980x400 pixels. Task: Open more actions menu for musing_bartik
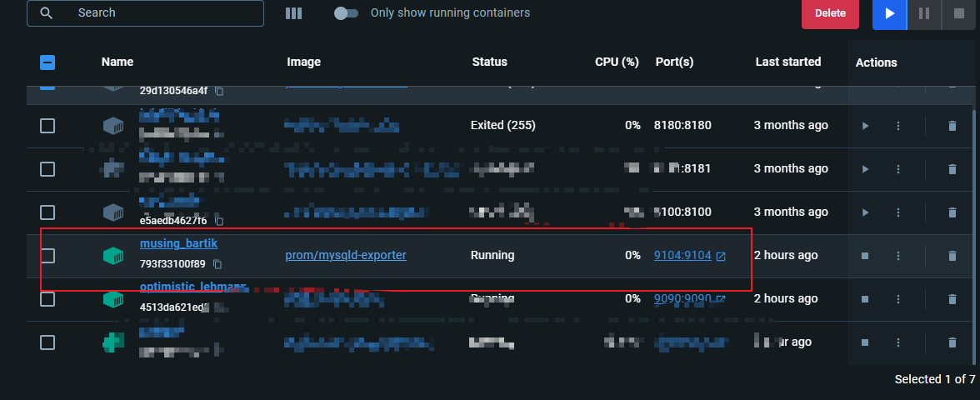pos(898,256)
